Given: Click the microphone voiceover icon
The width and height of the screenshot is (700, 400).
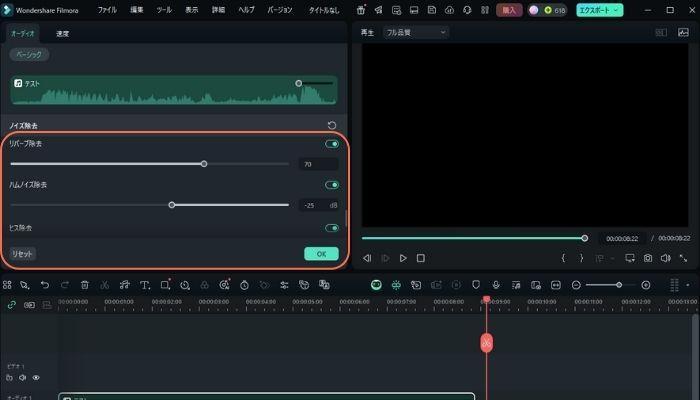Looking at the screenshot, I should point(495,285).
